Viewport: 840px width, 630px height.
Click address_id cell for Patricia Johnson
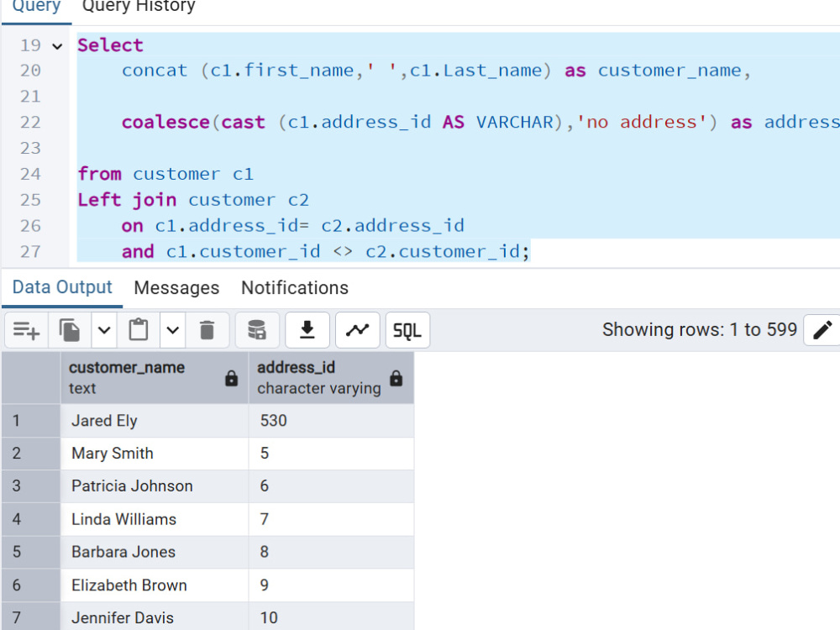(x=331, y=486)
